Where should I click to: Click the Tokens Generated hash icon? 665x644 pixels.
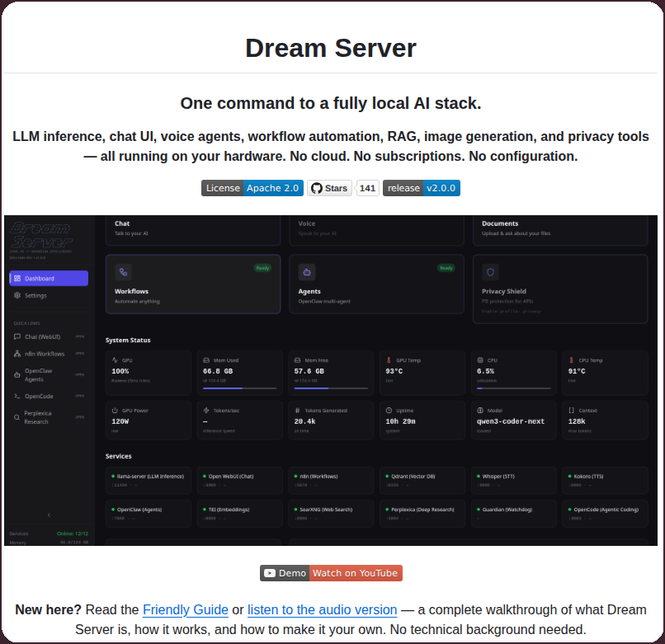pyautogui.click(x=298, y=411)
